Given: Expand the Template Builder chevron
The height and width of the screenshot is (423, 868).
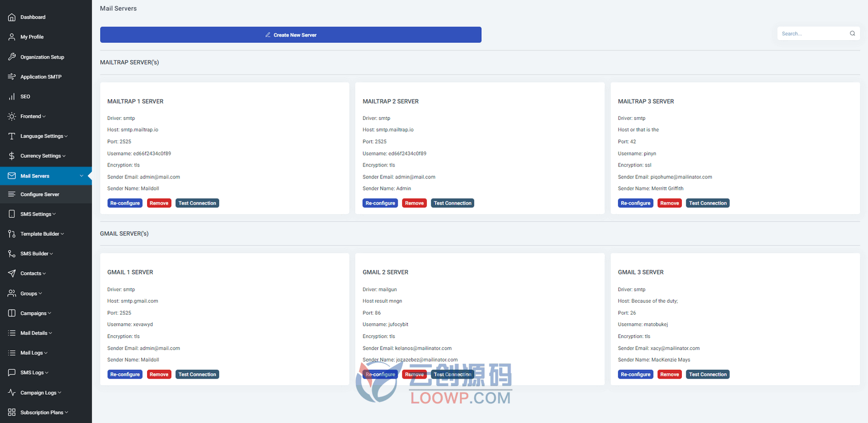Looking at the screenshot, I should (x=62, y=234).
